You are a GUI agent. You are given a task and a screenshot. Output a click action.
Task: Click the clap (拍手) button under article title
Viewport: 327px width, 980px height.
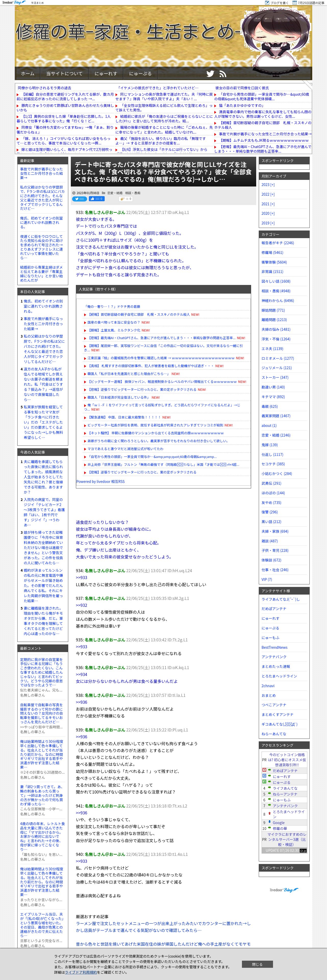tap(125, 199)
